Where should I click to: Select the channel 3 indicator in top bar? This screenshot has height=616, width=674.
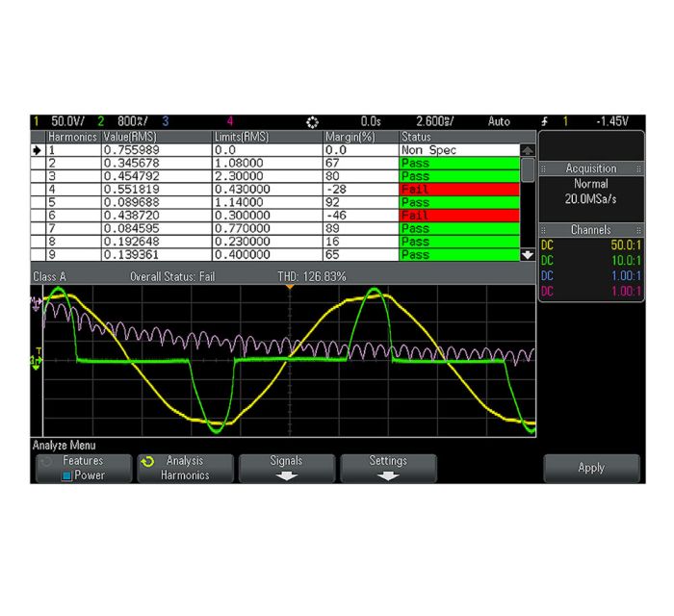tap(166, 121)
